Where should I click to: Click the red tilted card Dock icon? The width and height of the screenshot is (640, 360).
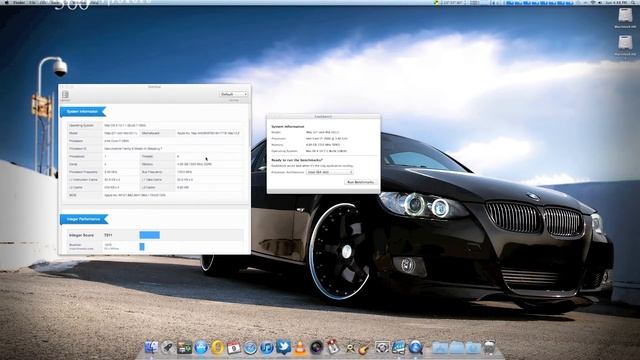(x=333, y=347)
